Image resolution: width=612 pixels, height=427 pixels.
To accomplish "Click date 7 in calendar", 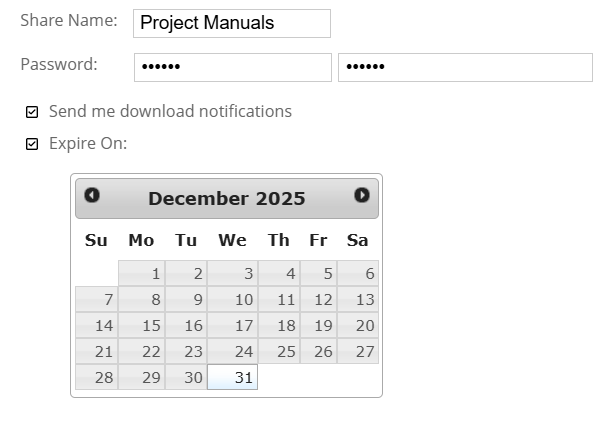I will click(97, 300).
